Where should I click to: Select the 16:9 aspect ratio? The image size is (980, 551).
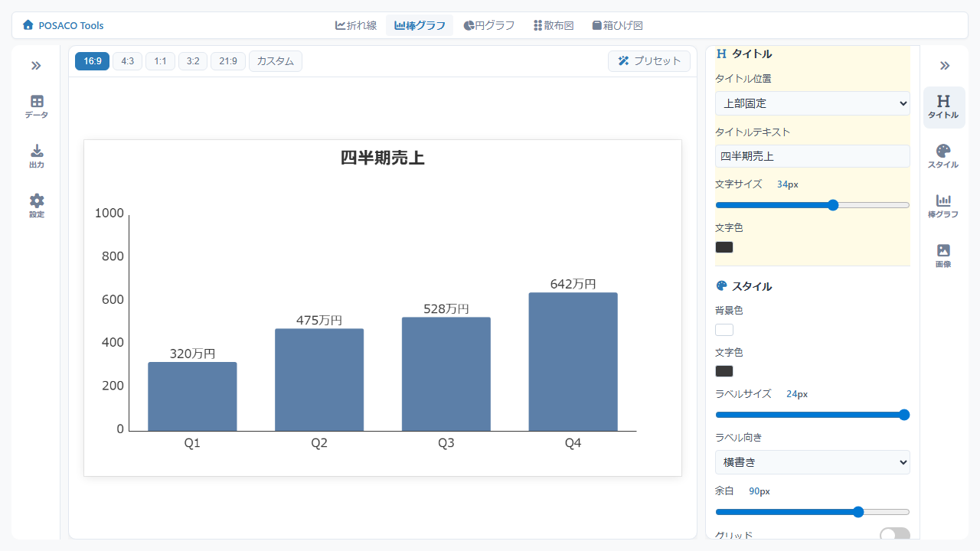[x=92, y=61]
